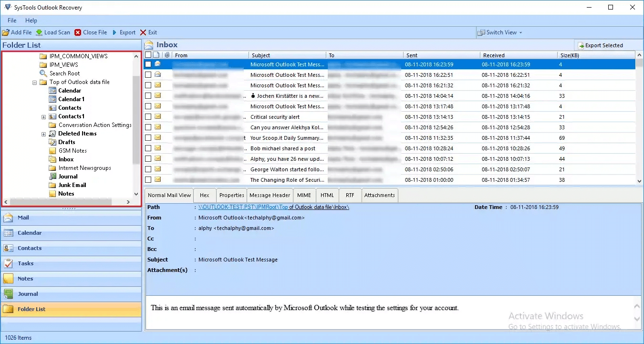
Task: Click the Inbox heading envelope icon
Action: tap(149, 45)
